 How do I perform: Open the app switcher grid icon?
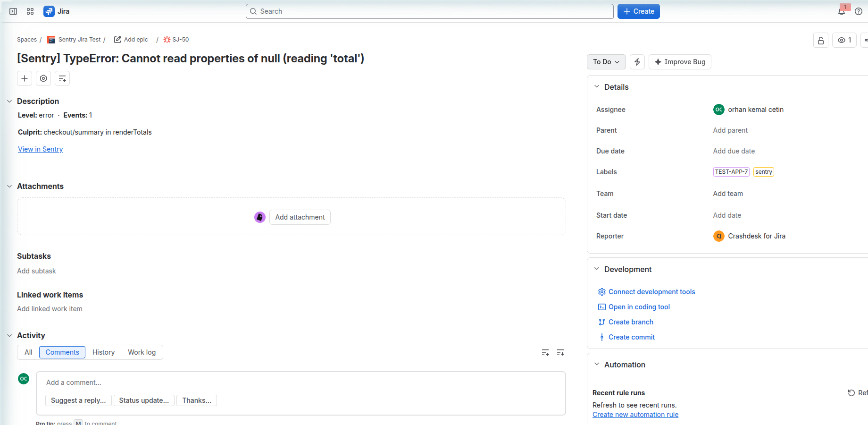click(x=30, y=11)
